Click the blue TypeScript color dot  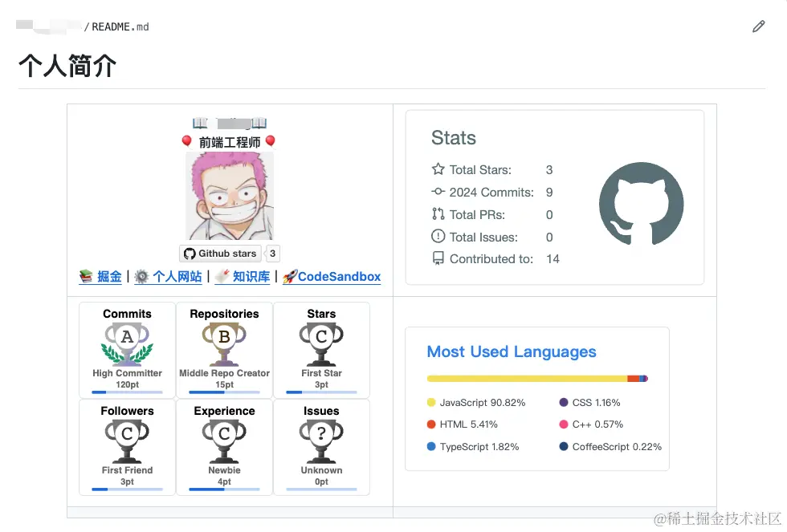click(431, 446)
